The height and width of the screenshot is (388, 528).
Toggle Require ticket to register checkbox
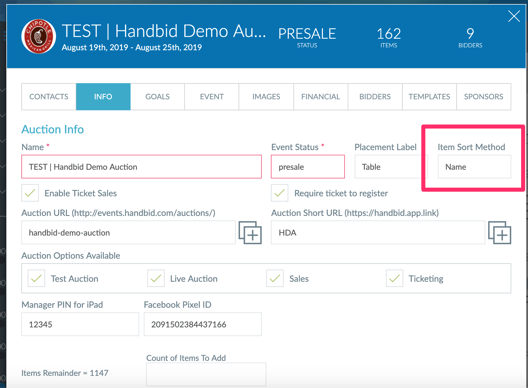pos(279,193)
